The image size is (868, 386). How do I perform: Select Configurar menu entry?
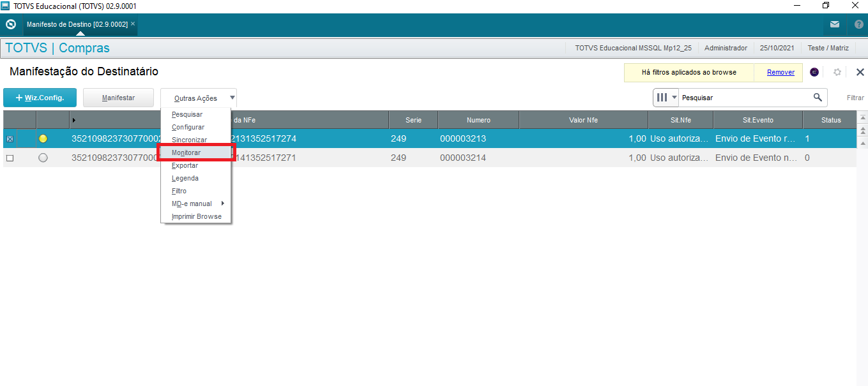click(188, 127)
